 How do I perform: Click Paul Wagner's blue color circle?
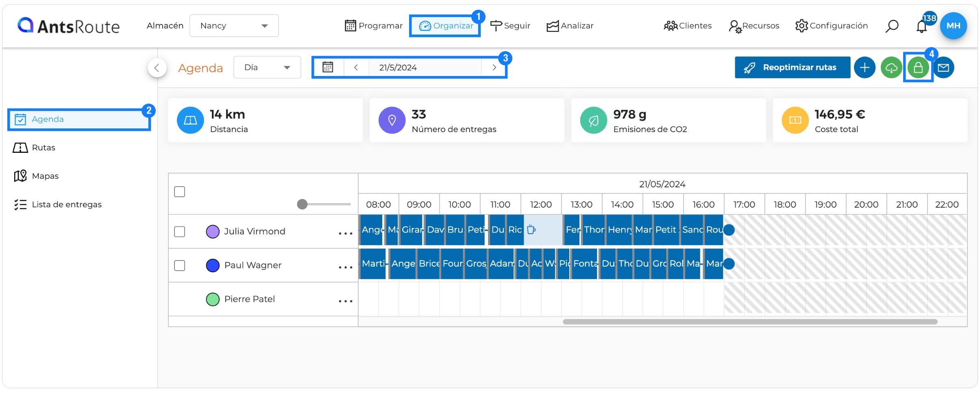pyautogui.click(x=213, y=265)
